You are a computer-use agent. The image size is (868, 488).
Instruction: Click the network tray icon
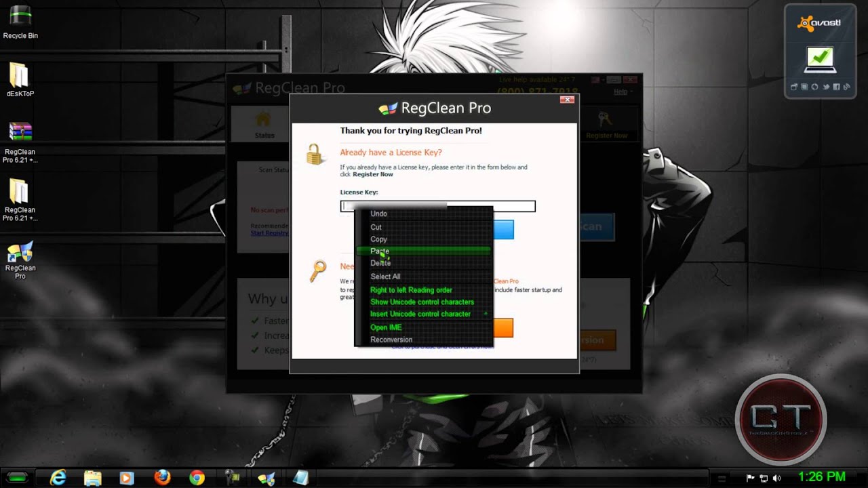click(x=764, y=478)
